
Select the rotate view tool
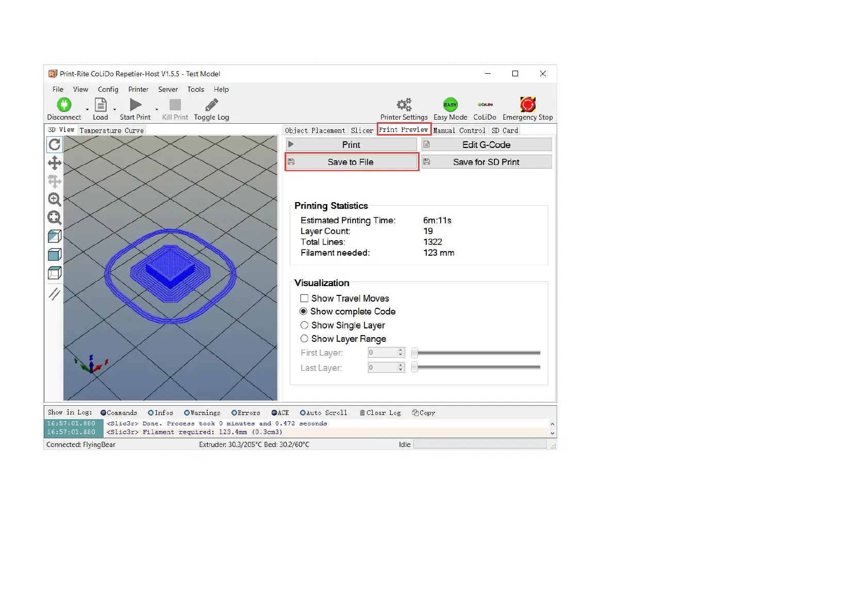click(55, 145)
